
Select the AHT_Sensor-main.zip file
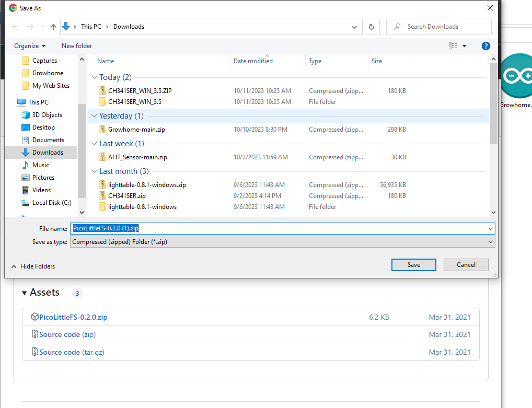point(137,157)
